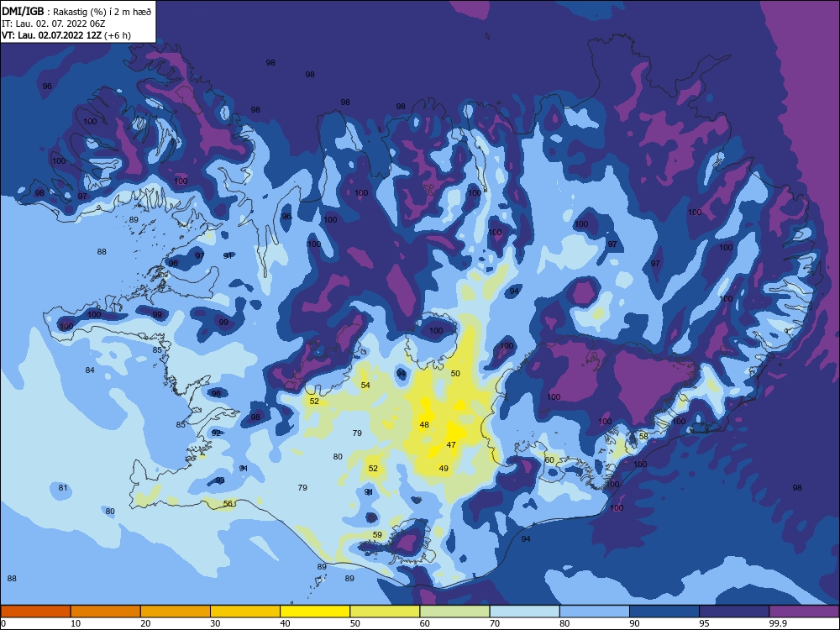This screenshot has height=630, width=840.
Task: Pick the bright yellow 40–50 legend swatch
Action: [x=315, y=612]
